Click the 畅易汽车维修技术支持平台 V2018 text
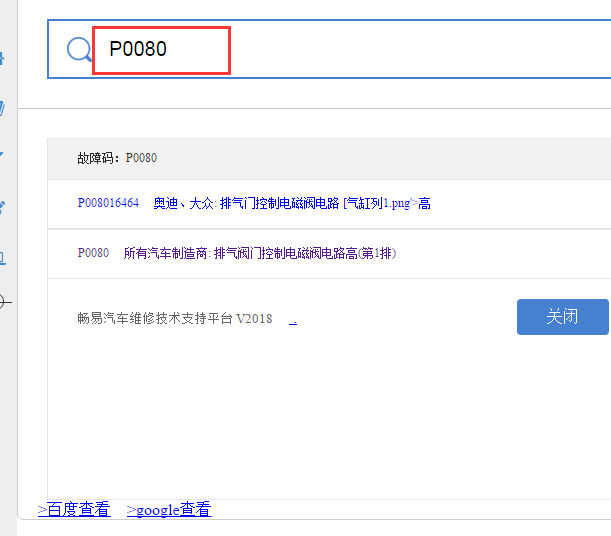This screenshot has width=611, height=536. coord(175,318)
